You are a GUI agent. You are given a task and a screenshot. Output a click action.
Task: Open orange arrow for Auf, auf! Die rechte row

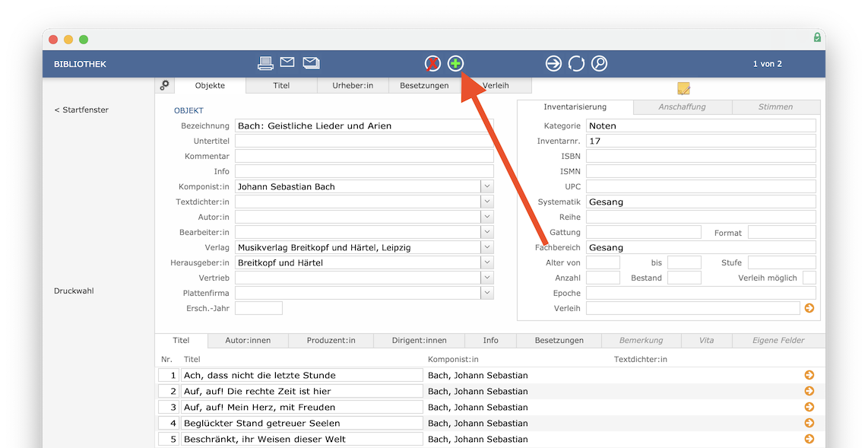tap(809, 391)
